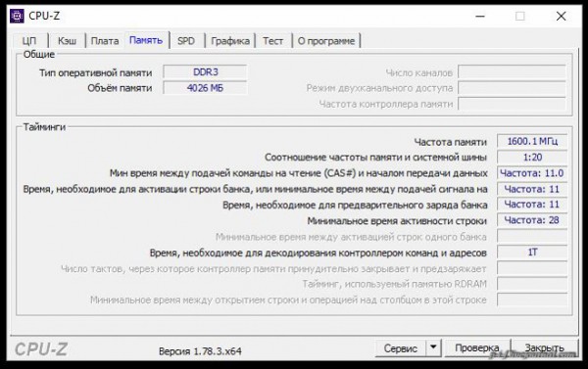Click the Общие group heading

tap(39, 54)
